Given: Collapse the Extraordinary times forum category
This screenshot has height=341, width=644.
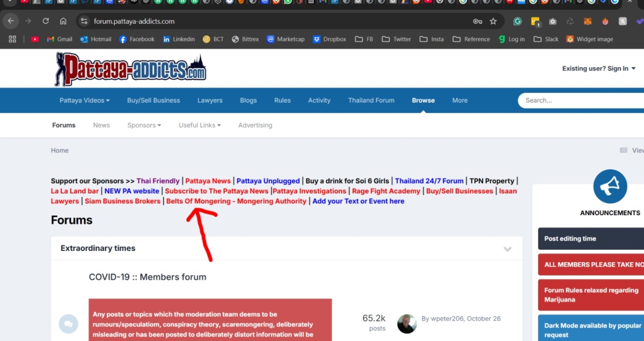Looking at the screenshot, I should (x=507, y=249).
